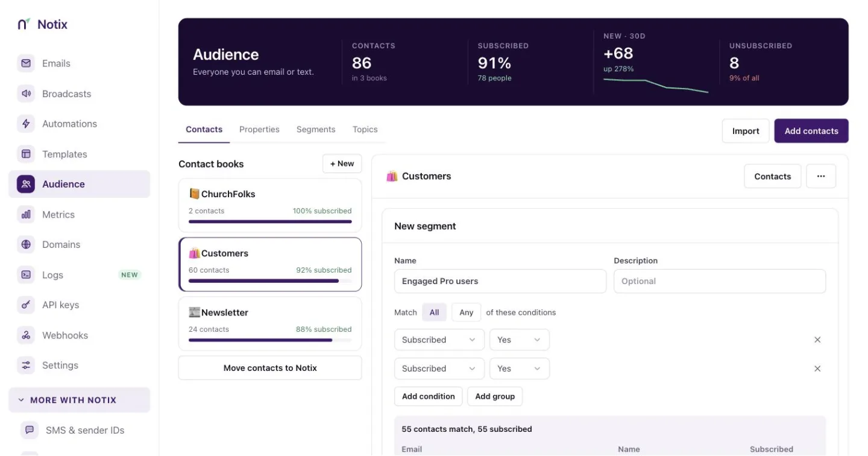Click the Add group button

pyautogui.click(x=495, y=396)
